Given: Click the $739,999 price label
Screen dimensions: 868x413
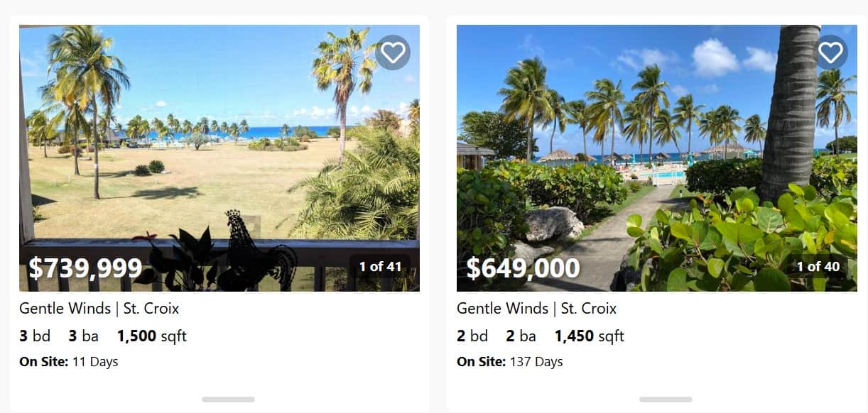Looking at the screenshot, I should coord(85,268).
